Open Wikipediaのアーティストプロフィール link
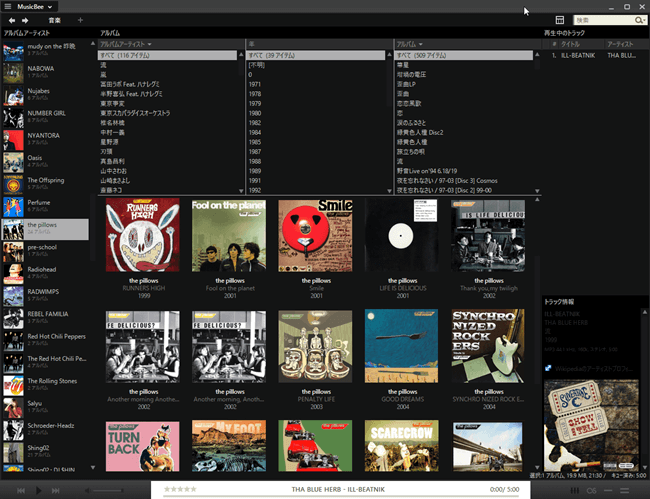 pos(594,368)
